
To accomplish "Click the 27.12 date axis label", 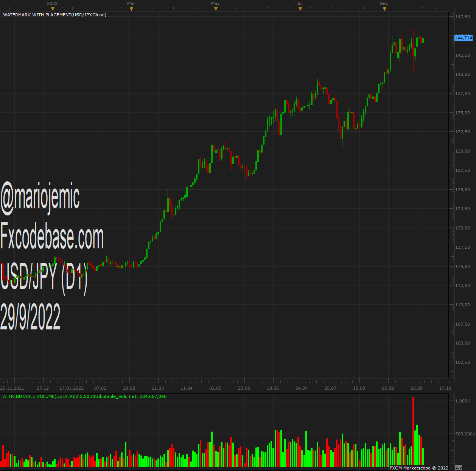I will pos(43,388).
